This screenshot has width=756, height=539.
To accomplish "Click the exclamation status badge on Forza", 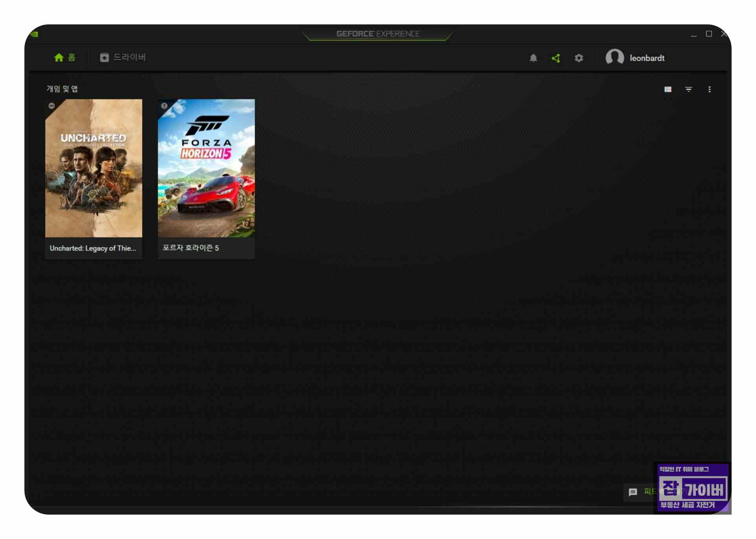I will tap(164, 106).
